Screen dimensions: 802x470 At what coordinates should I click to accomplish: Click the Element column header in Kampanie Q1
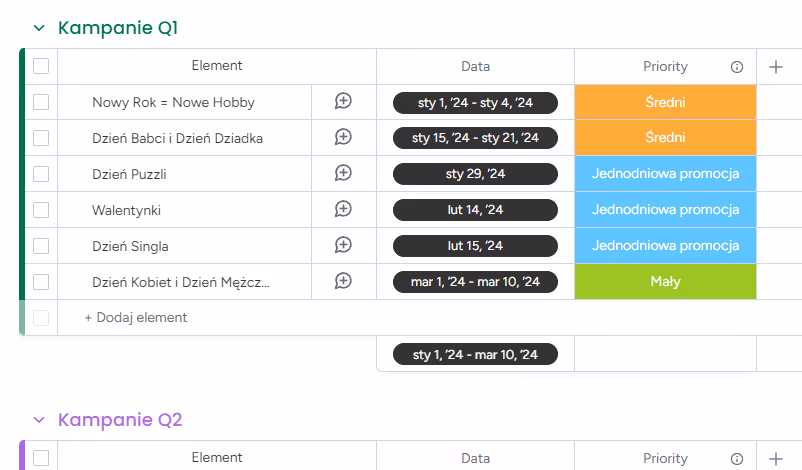point(217,66)
